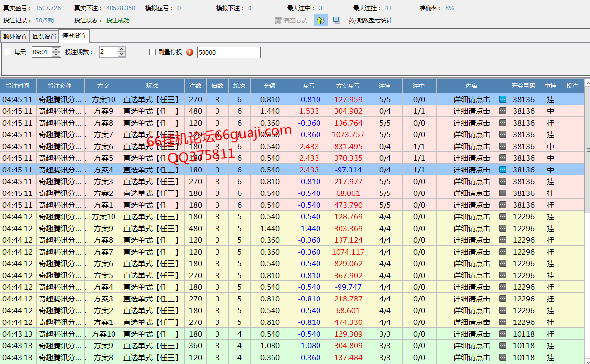Select the 停投设置 tab
Image resolution: width=590 pixels, height=364 pixels.
(x=74, y=36)
